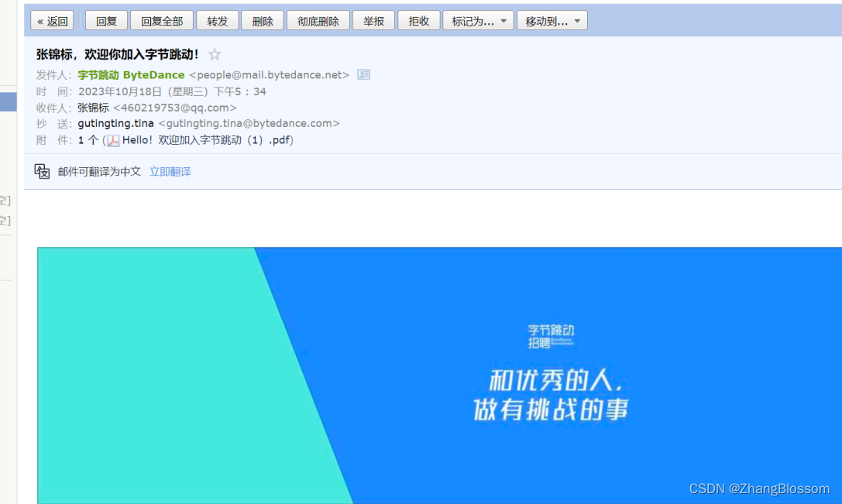Delete the email with 删除
This screenshot has height=504, width=842.
click(263, 21)
